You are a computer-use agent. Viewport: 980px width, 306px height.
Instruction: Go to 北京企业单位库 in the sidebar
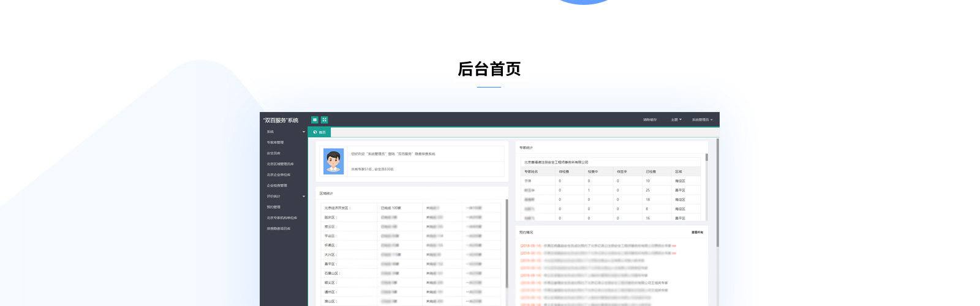pyautogui.click(x=278, y=175)
